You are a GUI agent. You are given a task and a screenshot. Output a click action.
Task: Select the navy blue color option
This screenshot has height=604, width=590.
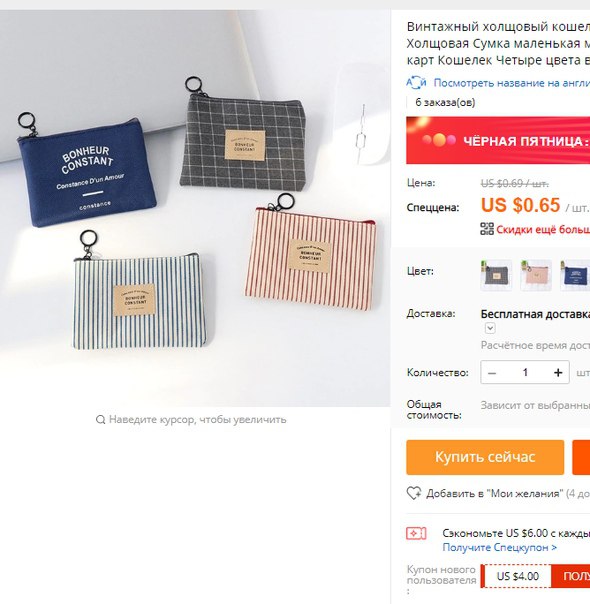[575, 275]
